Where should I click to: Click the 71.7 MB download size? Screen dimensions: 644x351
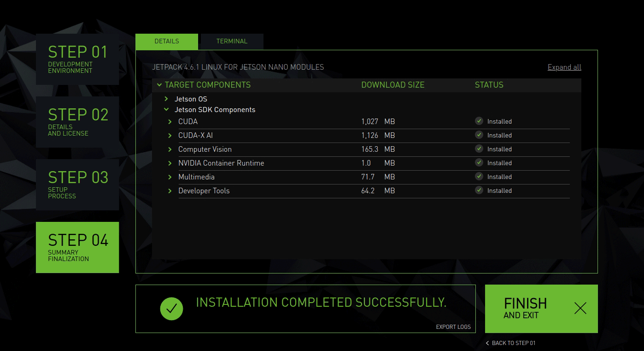click(378, 177)
